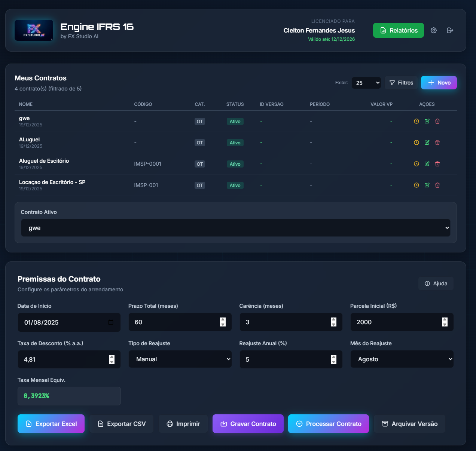Click the logout icon in header
This screenshot has width=476, height=451.
point(450,30)
